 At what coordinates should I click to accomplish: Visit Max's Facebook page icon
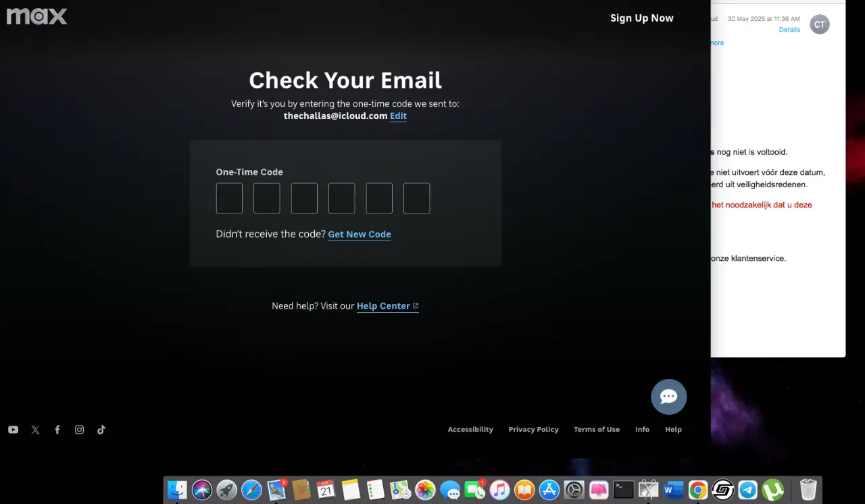[57, 430]
